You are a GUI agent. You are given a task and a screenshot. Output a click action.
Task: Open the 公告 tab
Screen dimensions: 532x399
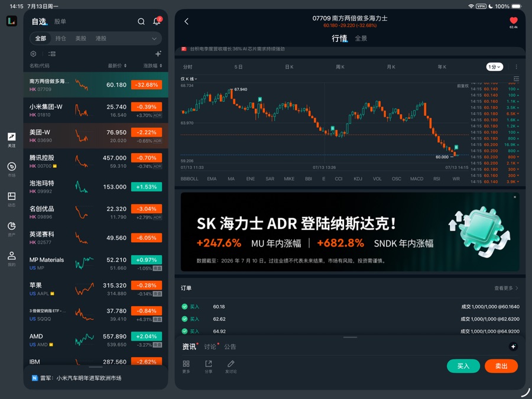[x=230, y=346]
